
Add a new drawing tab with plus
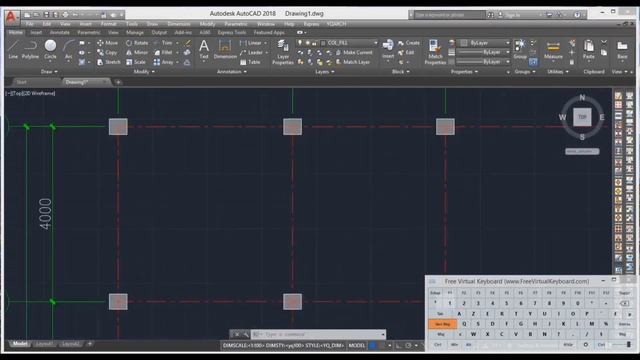click(118, 82)
